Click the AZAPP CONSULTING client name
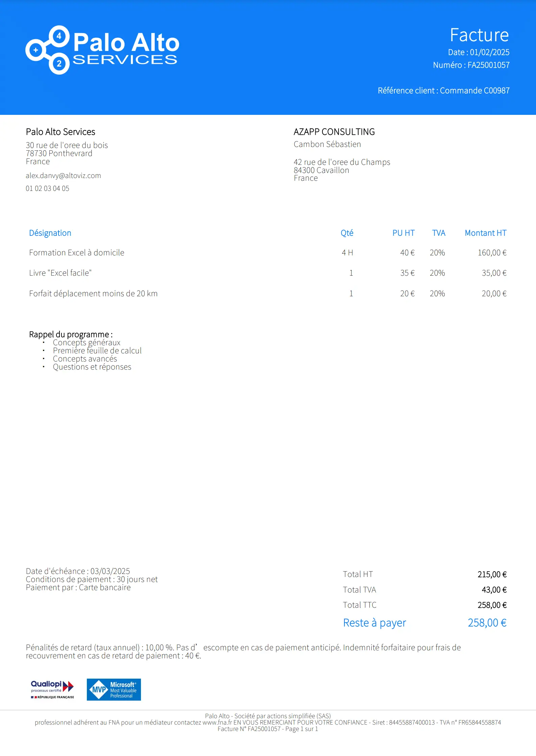Screen dimensions: 536x756 click(334, 132)
